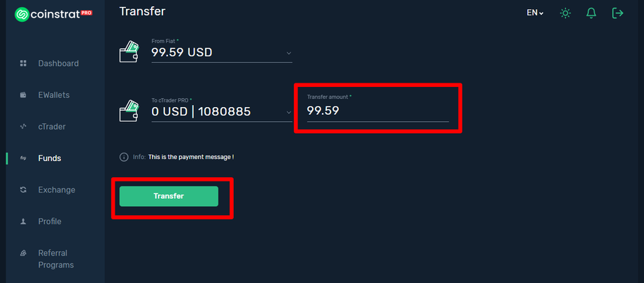
Task: Expand the To cTrader PRO account dropdown
Action: point(289,111)
